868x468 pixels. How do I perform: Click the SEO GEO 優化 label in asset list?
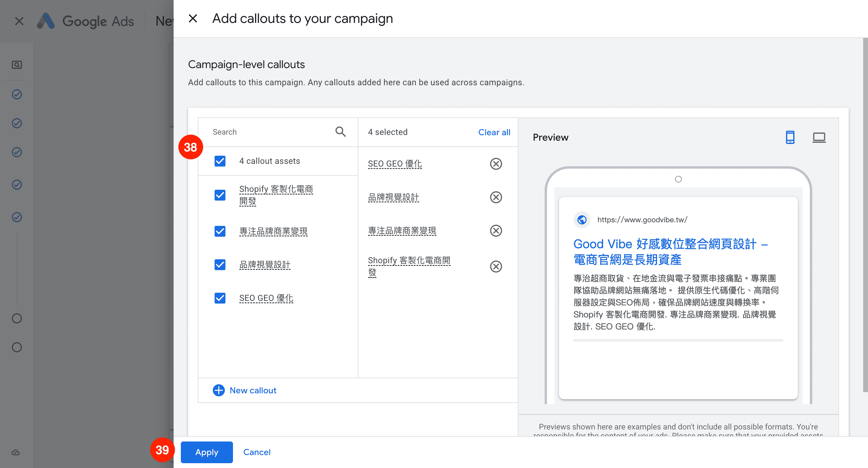click(x=266, y=298)
